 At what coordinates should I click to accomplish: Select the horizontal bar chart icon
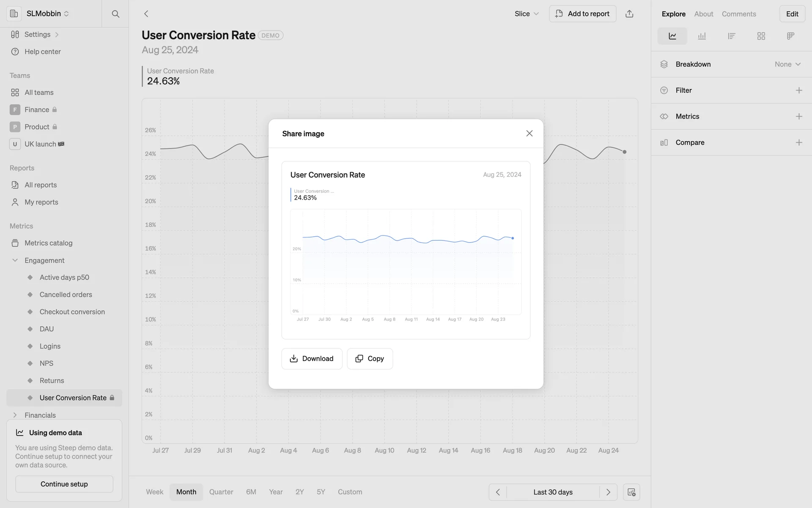pyautogui.click(x=731, y=36)
